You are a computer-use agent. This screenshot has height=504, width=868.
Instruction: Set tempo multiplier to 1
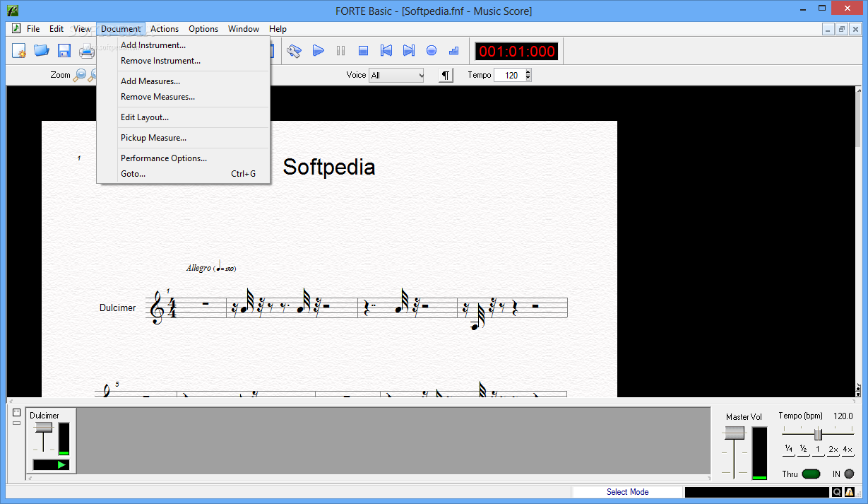[818, 450]
